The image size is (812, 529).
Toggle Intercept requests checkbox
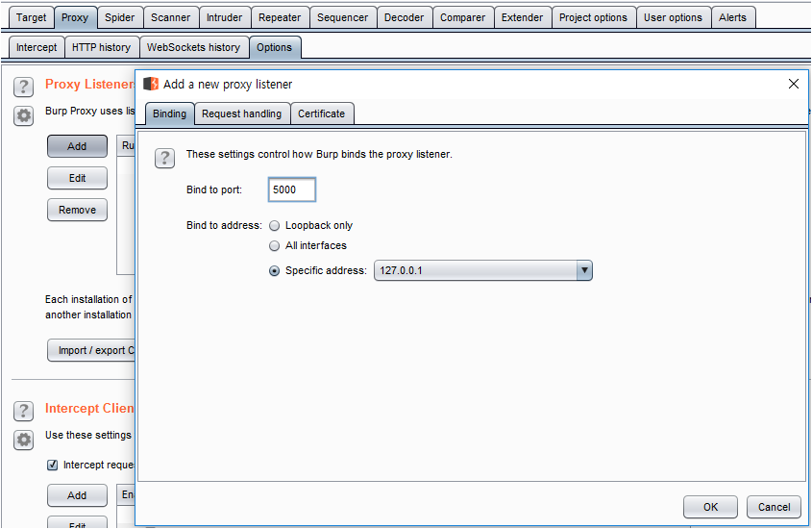click(x=52, y=465)
